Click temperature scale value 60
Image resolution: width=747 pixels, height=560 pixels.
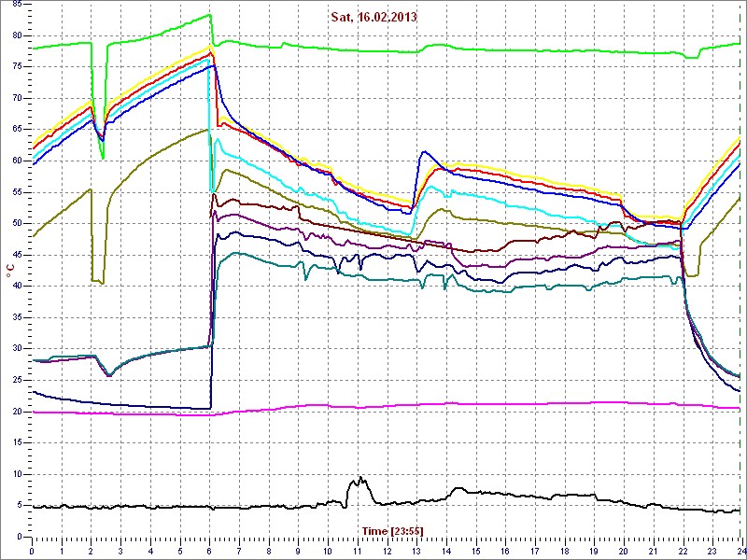(17, 161)
